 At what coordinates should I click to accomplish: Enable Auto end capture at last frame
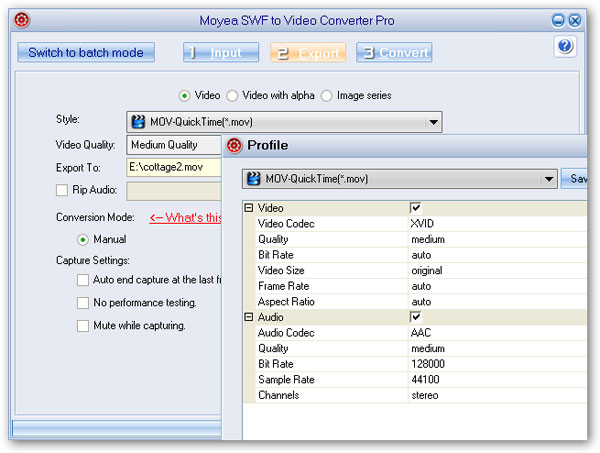pos(83,280)
